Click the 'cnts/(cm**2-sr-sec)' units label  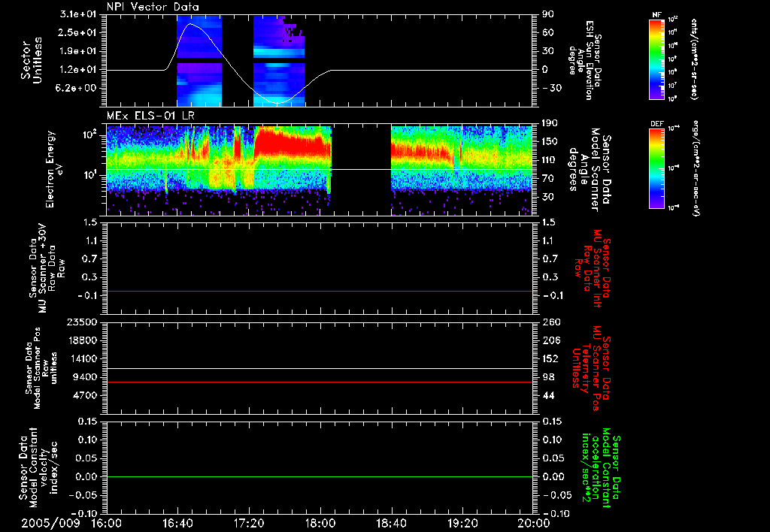pos(694,59)
